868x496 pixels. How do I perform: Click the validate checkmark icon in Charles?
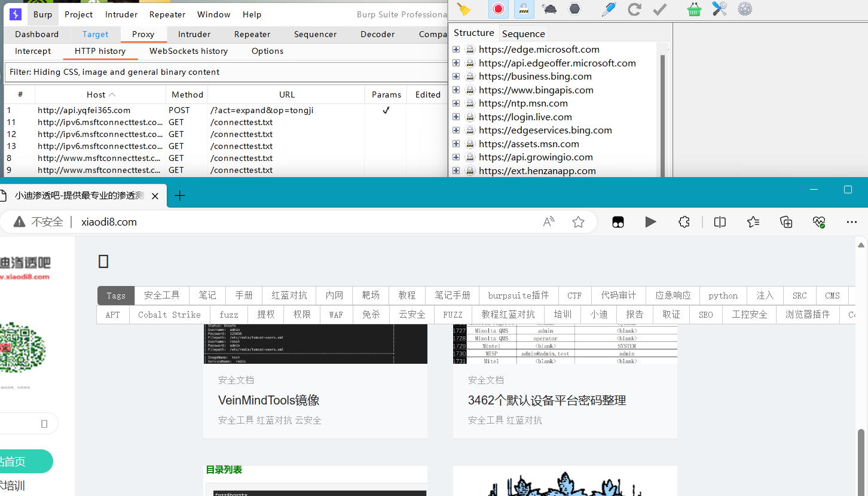pos(659,8)
